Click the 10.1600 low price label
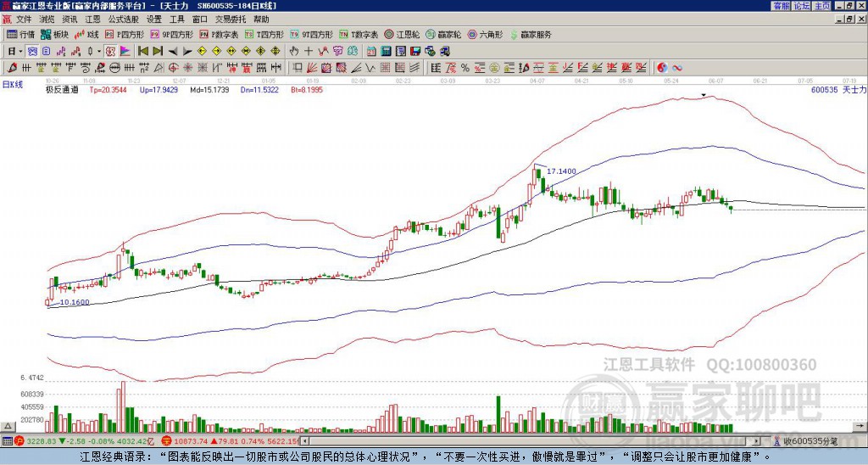The width and height of the screenshot is (868, 465). pos(75,302)
